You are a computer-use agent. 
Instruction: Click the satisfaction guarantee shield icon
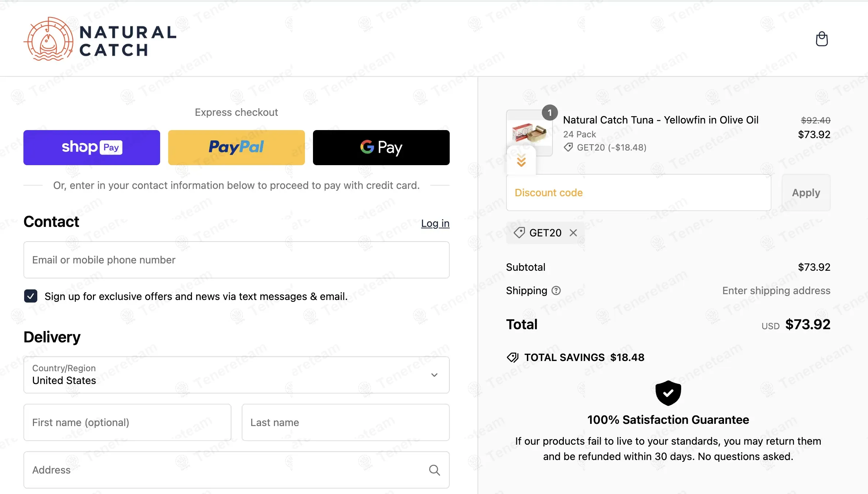point(668,393)
